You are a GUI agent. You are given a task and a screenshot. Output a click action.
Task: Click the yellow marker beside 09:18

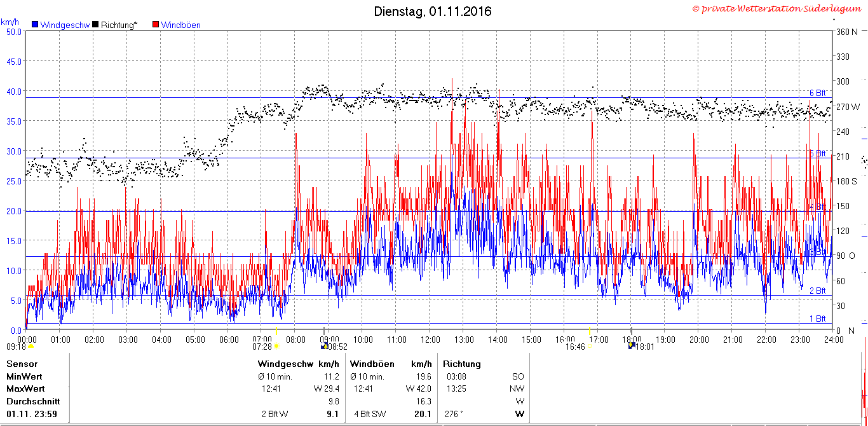coord(31,347)
